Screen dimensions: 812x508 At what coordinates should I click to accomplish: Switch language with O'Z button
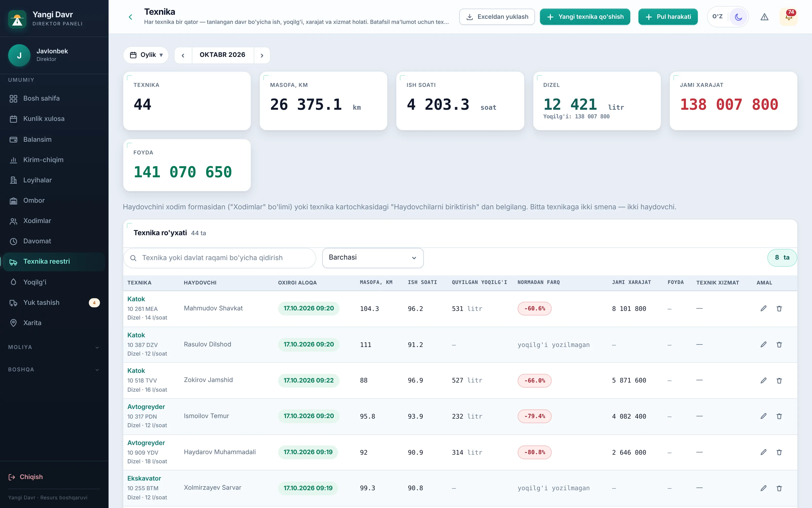coord(717,17)
